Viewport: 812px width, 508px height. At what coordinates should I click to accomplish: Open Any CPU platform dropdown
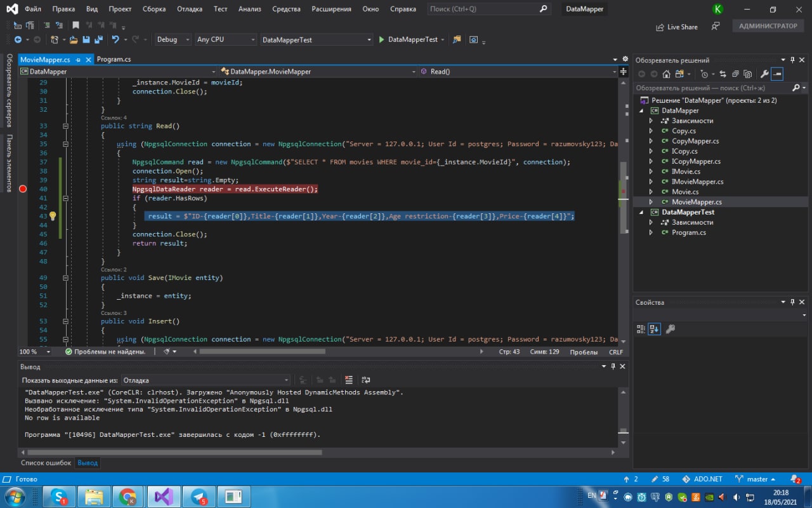(x=226, y=39)
